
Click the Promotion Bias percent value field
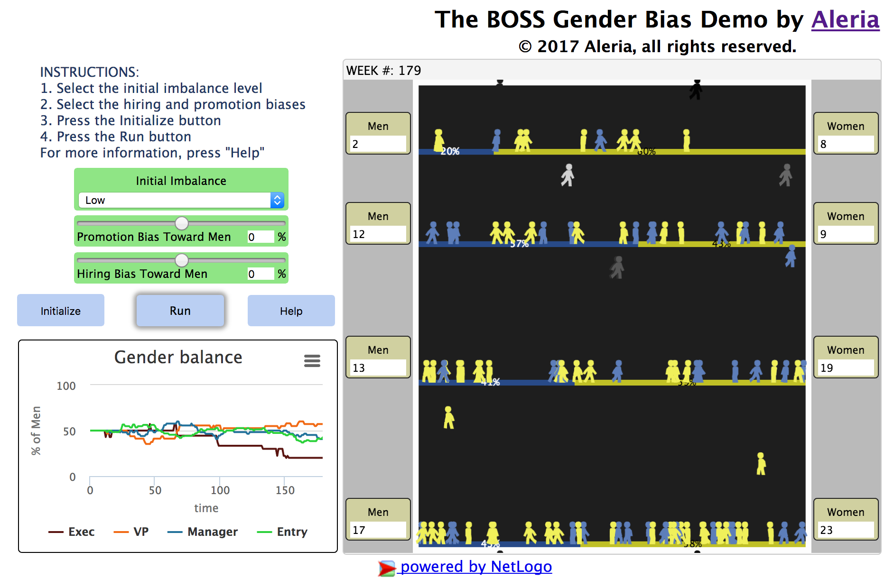[x=261, y=237]
